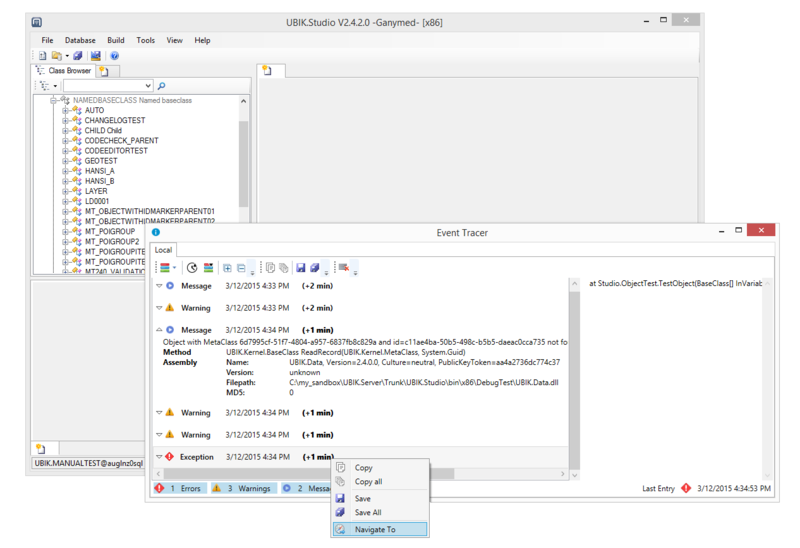Open the File menu

tap(47, 40)
